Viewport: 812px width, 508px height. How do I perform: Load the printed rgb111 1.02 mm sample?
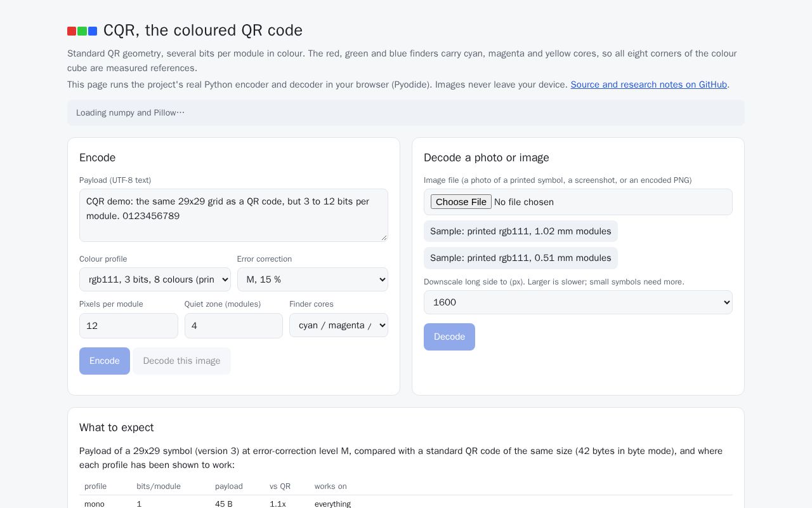point(521,231)
